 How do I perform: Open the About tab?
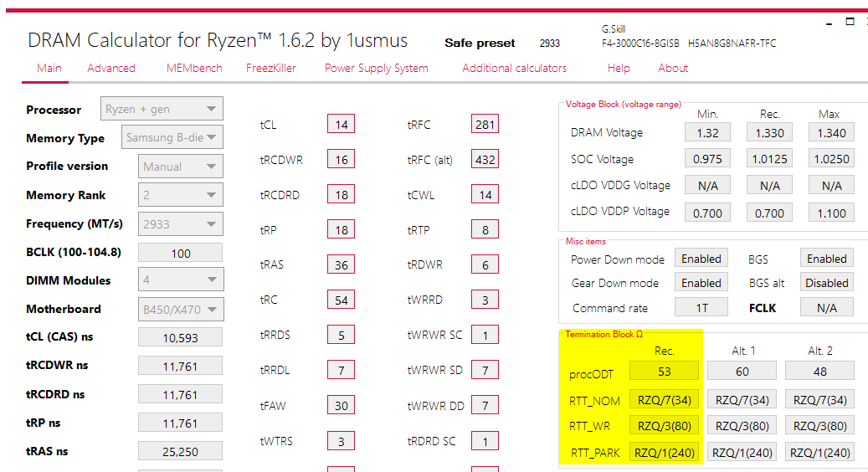pyautogui.click(x=673, y=68)
